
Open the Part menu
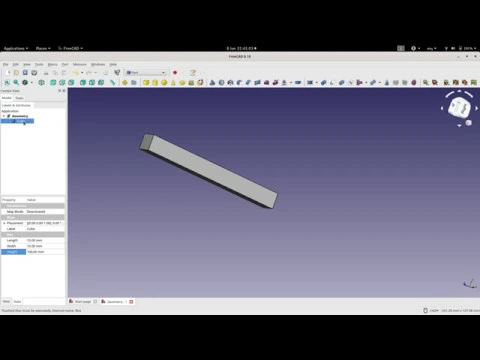point(65,64)
